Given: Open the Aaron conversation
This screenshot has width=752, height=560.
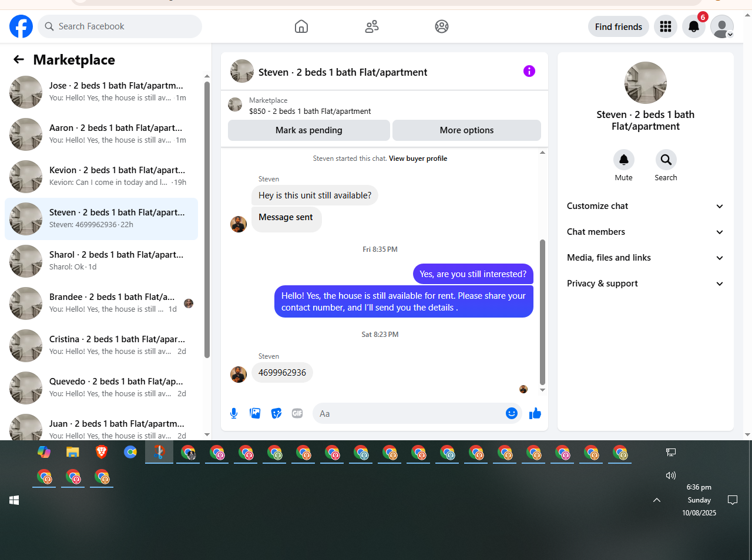Looking at the screenshot, I should 101,134.
